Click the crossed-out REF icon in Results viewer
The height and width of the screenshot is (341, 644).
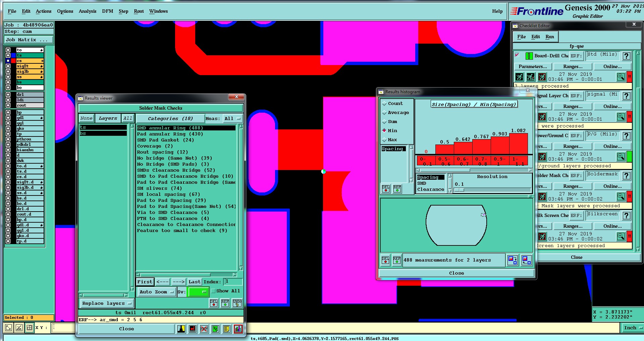pos(204,329)
